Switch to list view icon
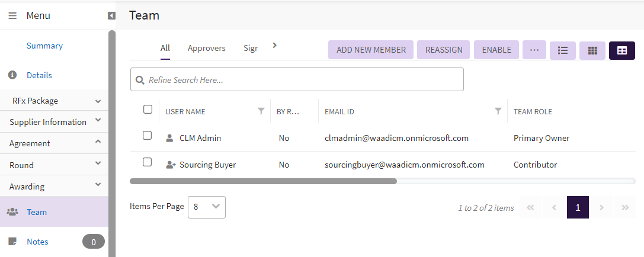Viewport: 644px width, 257px height. click(x=562, y=50)
